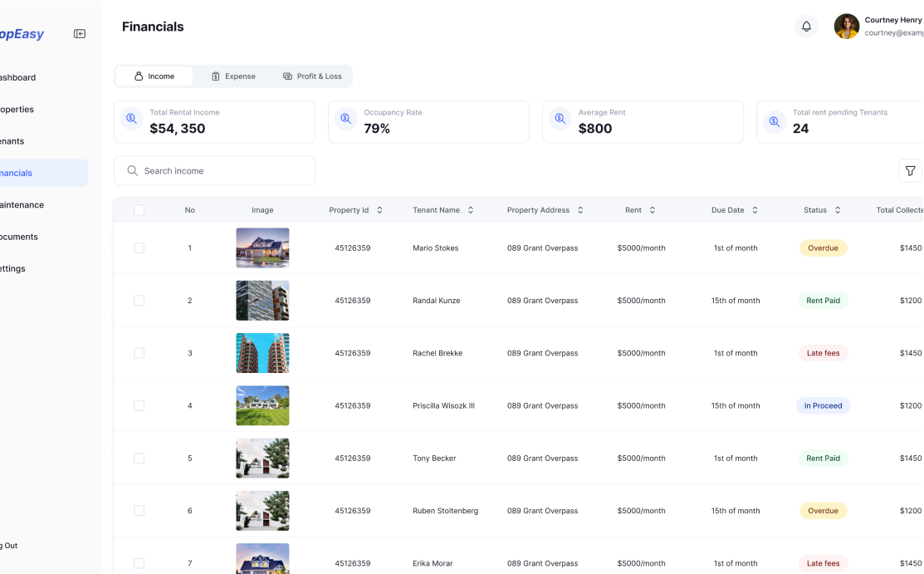Switch to the Income tab
The image size is (924, 574).
point(154,76)
